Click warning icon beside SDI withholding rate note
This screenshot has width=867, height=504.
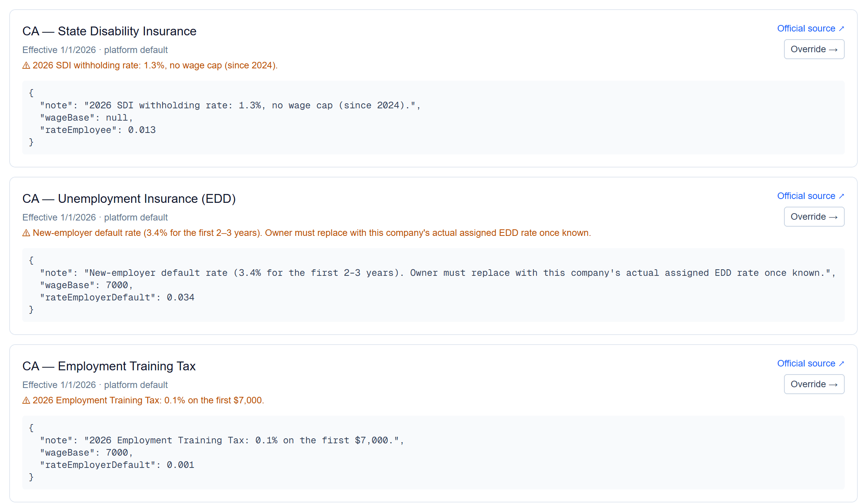[26, 66]
